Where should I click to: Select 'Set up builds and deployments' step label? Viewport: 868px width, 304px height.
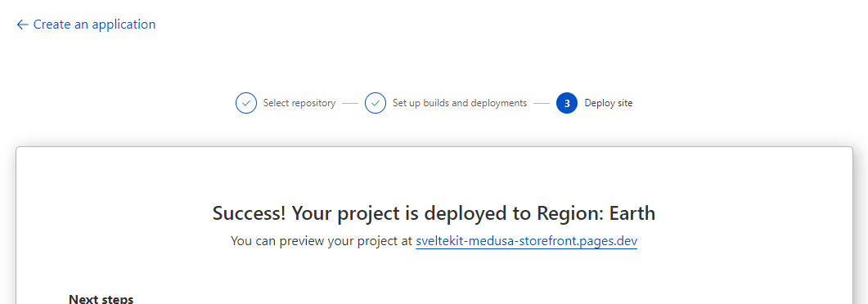460,103
